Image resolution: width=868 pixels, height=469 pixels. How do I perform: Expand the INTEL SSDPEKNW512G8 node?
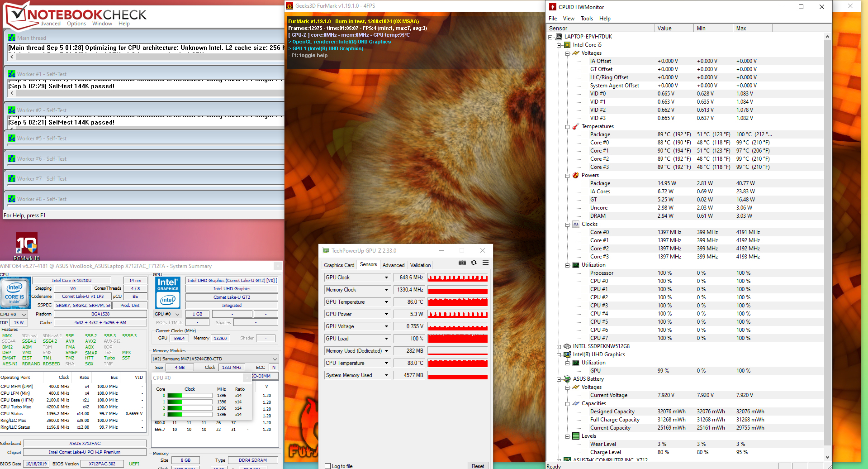coord(559,347)
